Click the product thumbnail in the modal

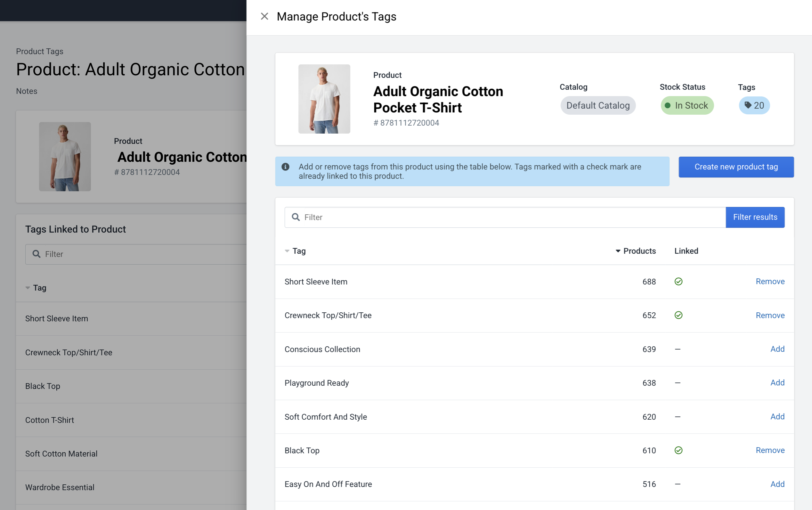[324, 99]
